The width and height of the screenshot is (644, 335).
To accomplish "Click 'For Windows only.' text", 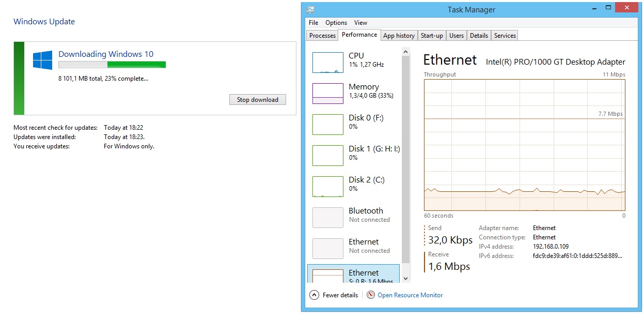I will (129, 146).
